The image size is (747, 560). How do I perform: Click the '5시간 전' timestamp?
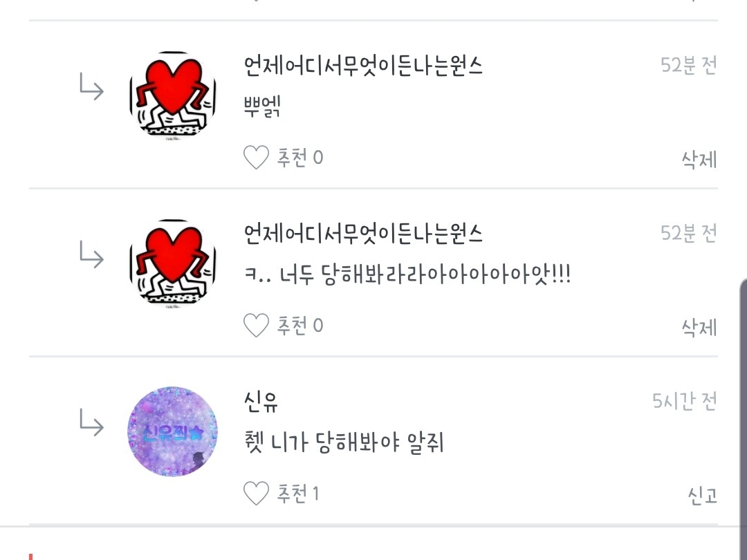[x=685, y=402]
